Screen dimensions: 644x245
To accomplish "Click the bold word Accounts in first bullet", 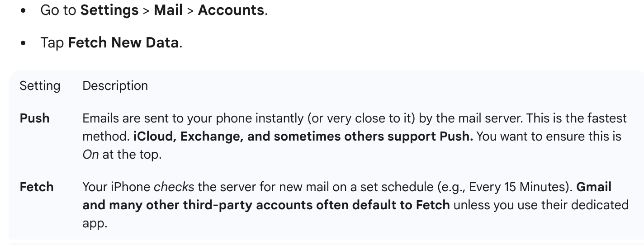I will [x=231, y=10].
